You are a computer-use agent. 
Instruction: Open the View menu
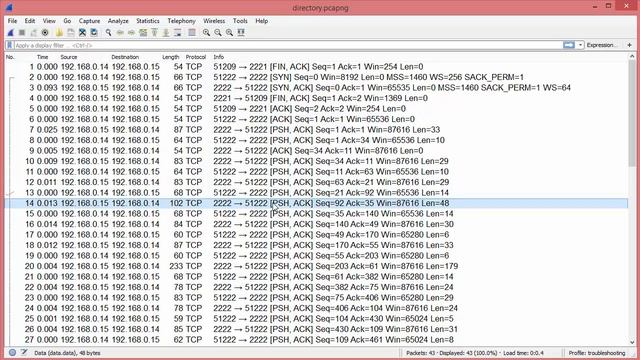pos(49,21)
